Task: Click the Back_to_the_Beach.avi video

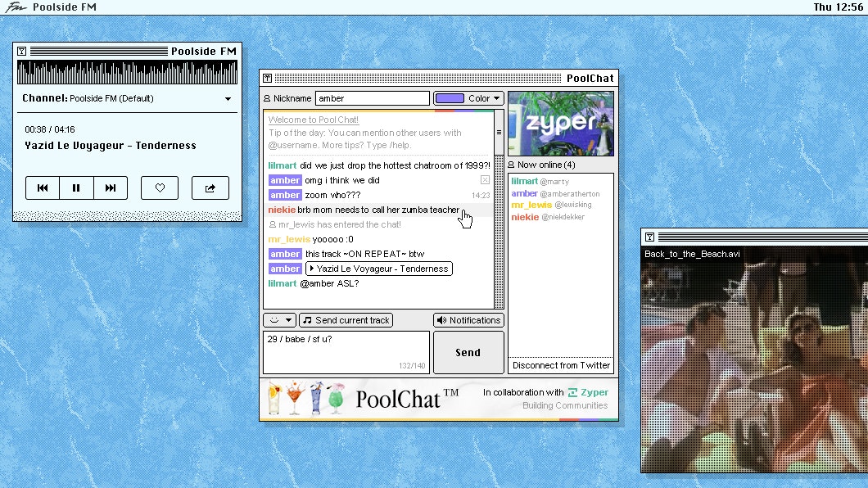Action: [x=754, y=359]
